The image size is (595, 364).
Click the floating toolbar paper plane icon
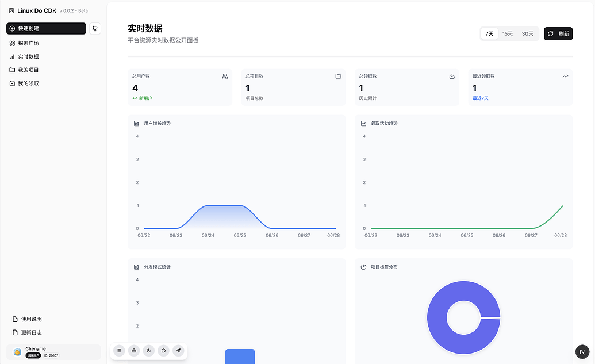[178, 351]
